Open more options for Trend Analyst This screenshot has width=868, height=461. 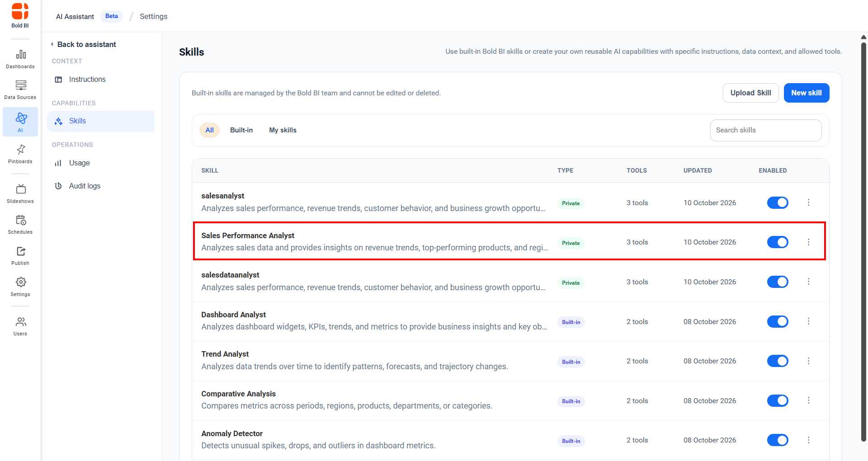809,361
